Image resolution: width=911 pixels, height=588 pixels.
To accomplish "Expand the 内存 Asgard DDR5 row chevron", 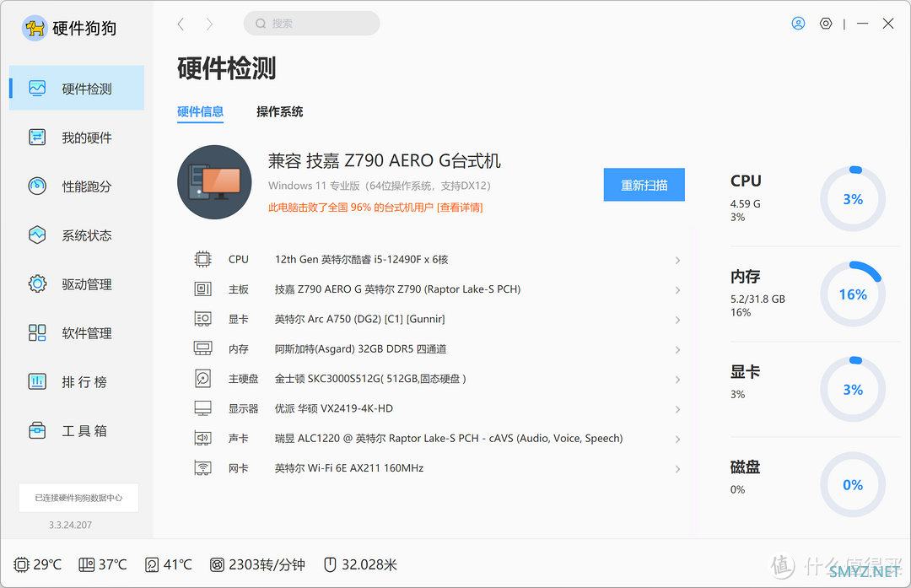I will pyautogui.click(x=677, y=350).
